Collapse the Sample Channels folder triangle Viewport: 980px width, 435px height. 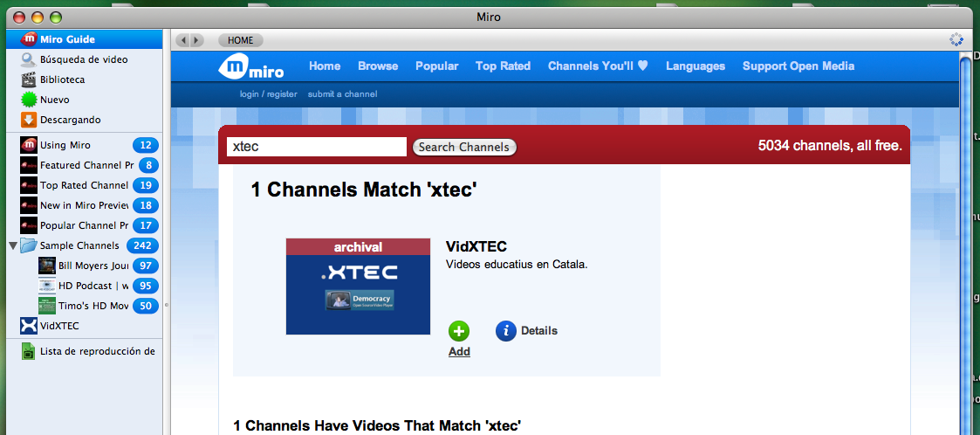13,245
